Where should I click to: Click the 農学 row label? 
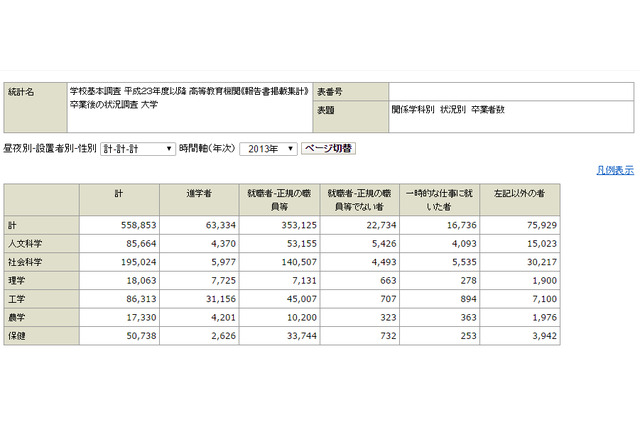42,317
